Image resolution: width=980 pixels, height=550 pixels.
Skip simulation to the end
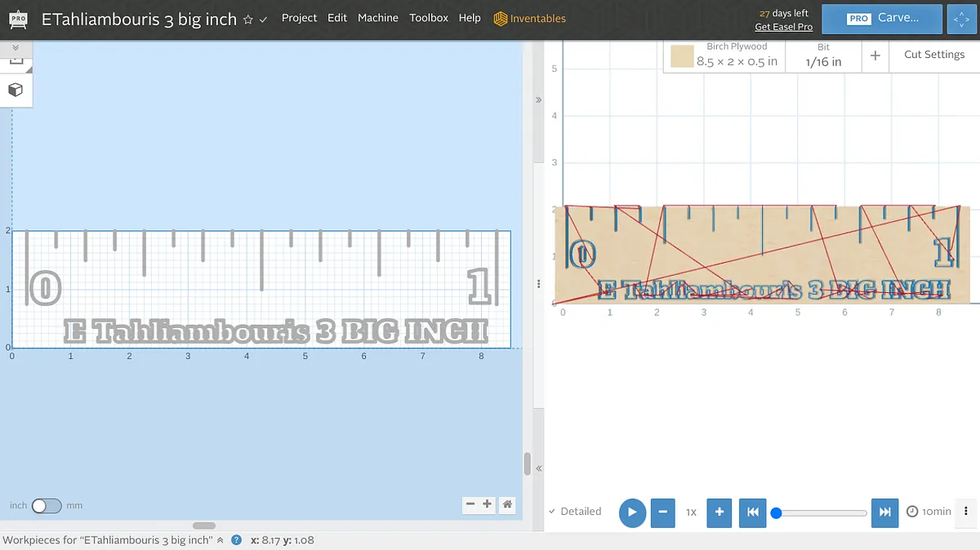[x=884, y=512]
